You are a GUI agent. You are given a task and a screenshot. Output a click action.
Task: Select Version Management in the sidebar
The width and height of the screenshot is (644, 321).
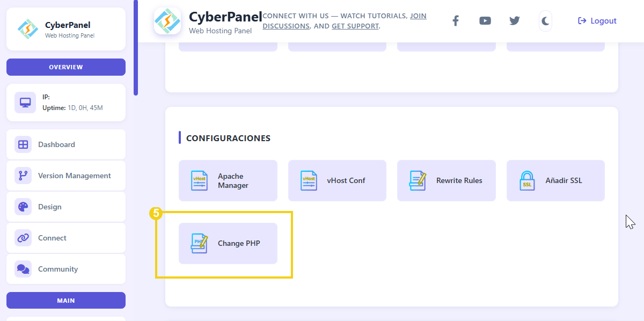pyautogui.click(x=74, y=176)
